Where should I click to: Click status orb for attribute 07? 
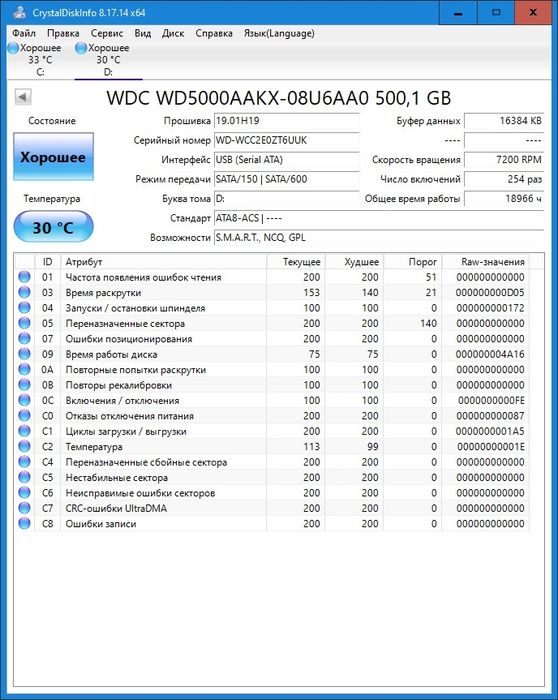(25, 338)
